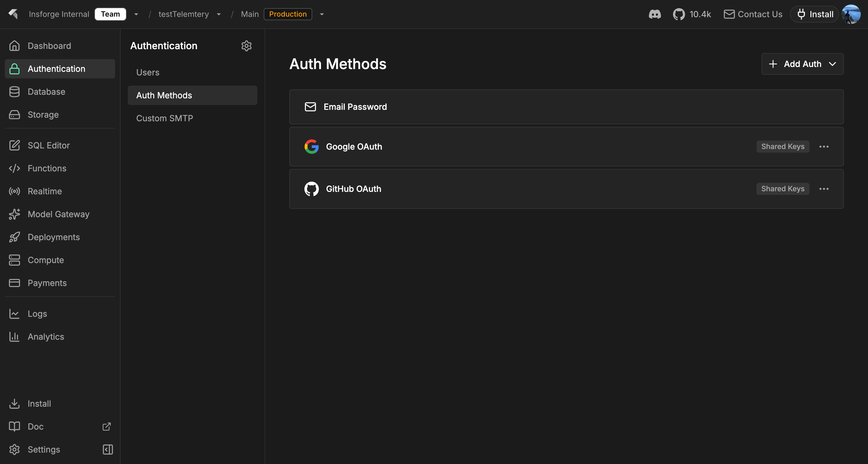This screenshot has width=868, height=464.
Task: Open Compute in the sidebar
Action: coord(60,260)
